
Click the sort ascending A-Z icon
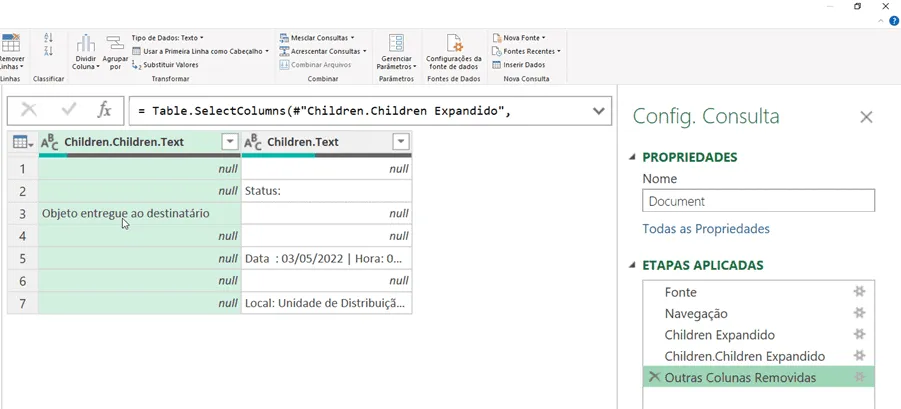(49, 38)
